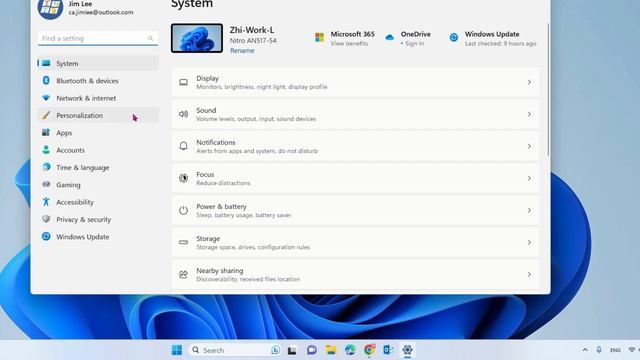Click the taskbar Search box

[x=235, y=350]
